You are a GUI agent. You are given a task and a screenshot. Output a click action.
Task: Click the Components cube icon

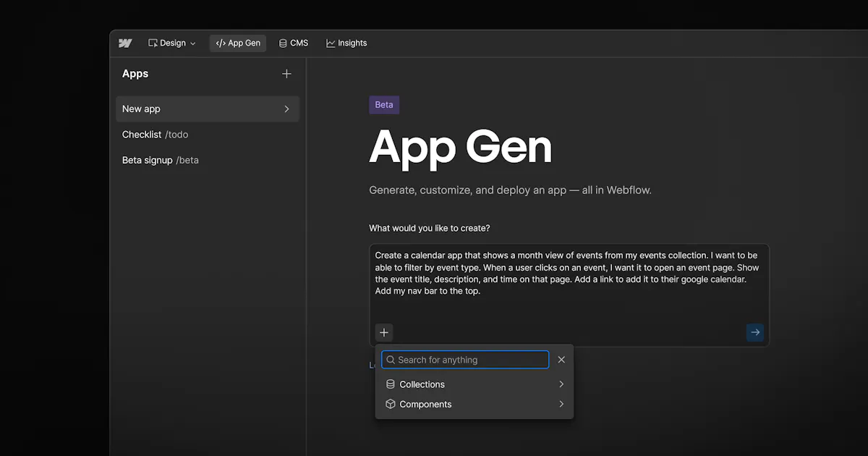pos(391,404)
